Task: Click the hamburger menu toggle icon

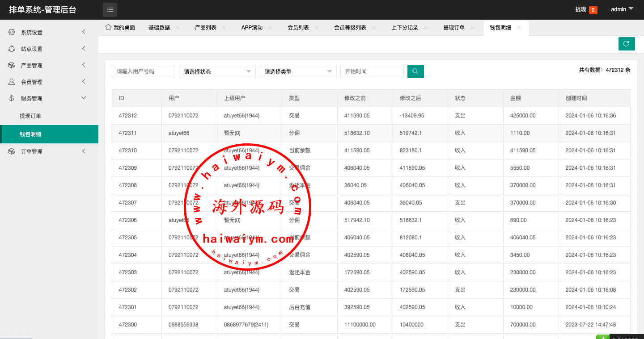Action: click(x=110, y=9)
